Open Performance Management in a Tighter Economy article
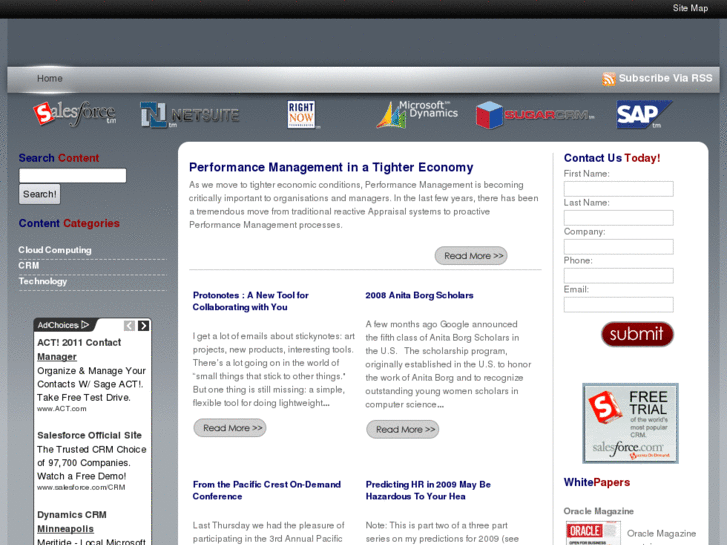The height and width of the screenshot is (545, 727). [x=331, y=167]
